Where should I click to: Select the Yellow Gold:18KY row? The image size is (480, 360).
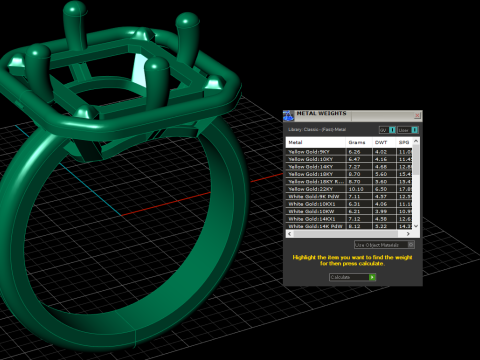(x=349, y=174)
